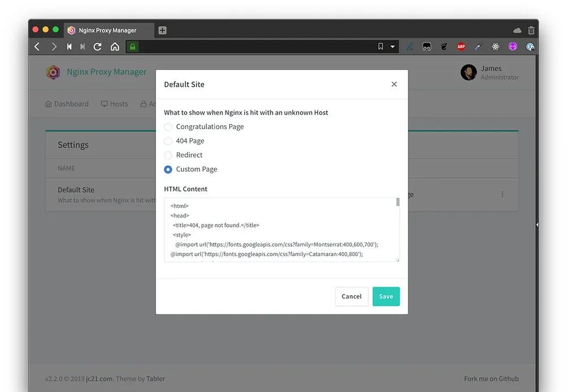Open the goggles-face extension icon
Viewport: 567px width, 392px height.
[x=427, y=46]
